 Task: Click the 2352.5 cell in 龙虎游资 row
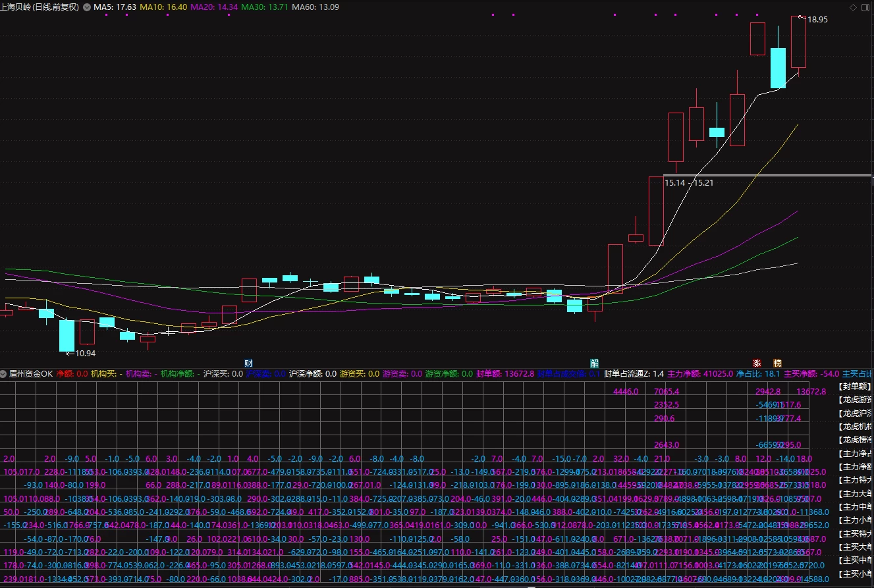pyautogui.click(x=666, y=405)
